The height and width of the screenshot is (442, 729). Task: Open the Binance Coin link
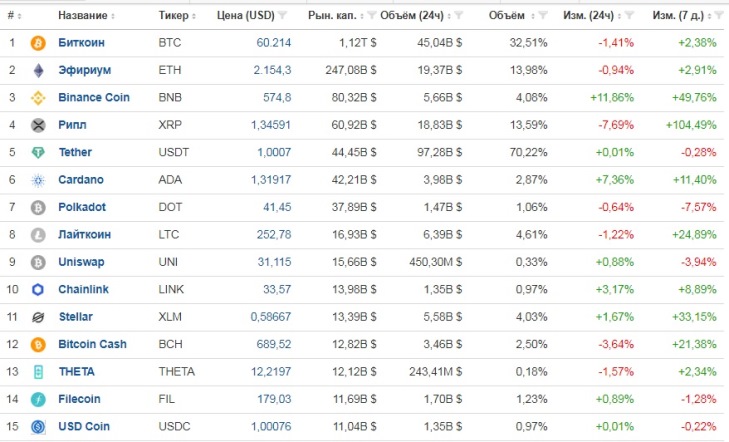pos(94,98)
